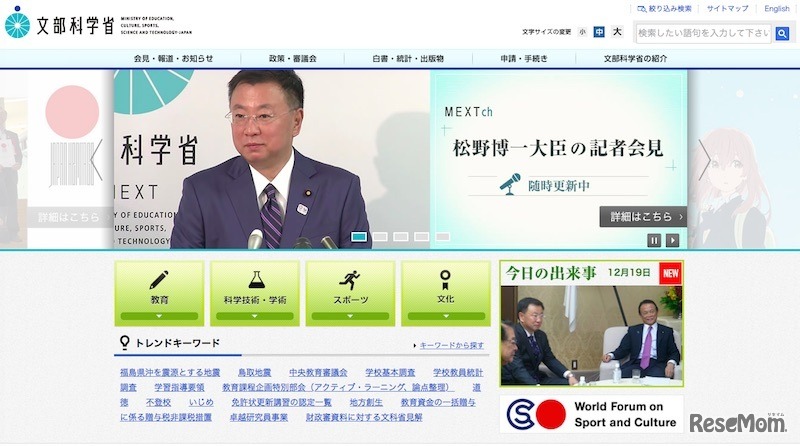Screen dimensions: 800x446
Task: Open the スポーツ runner tile
Action: (351, 293)
